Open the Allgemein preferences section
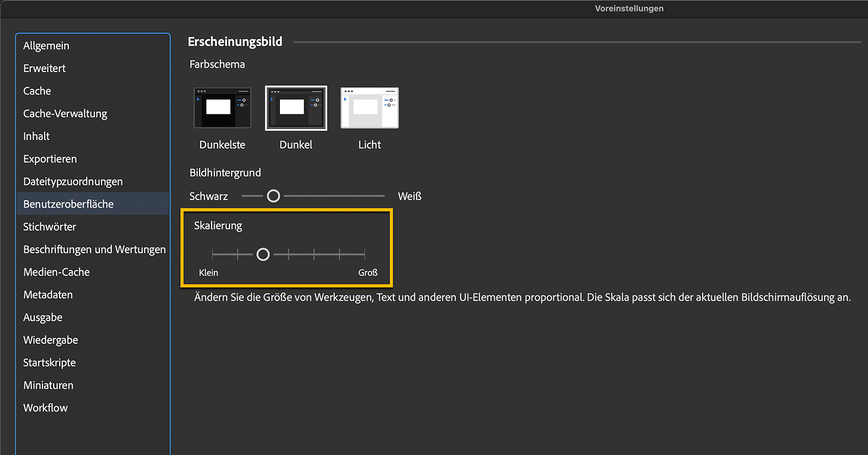This screenshot has width=868, height=455. pyautogui.click(x=46, y=46)
